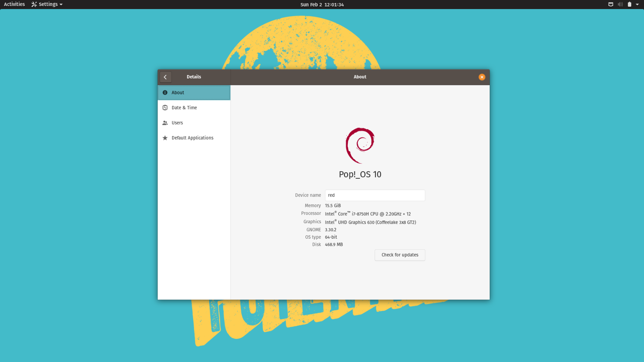Open Default Applications panel
Viewport: 644px width, 362px height.
pos(194,138)
